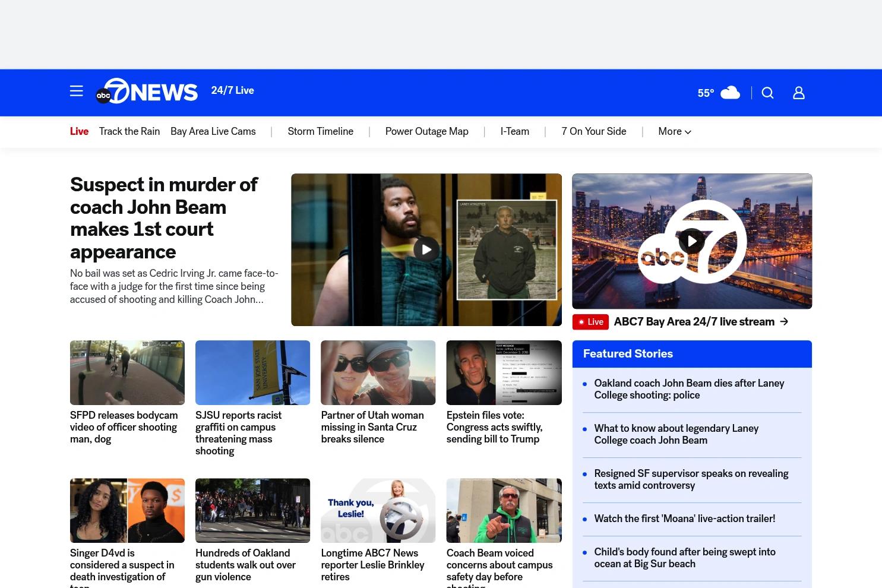Read SJSU racist graffiti story
The width and height of the screenshot is (882, 588).
[x=239, y=433]
